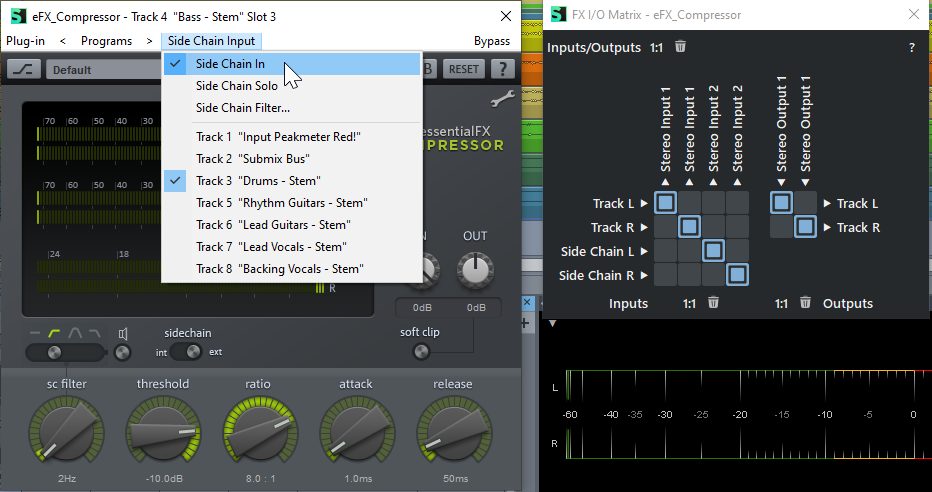Flip the sidechain int/ext switch
Screen dimensions: 932x492
187,352
